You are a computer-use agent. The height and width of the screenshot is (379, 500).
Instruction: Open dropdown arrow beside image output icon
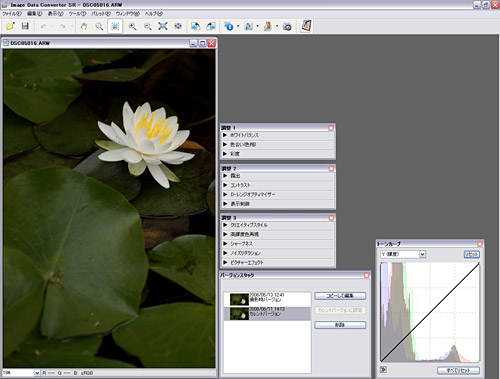pos(257,26)
